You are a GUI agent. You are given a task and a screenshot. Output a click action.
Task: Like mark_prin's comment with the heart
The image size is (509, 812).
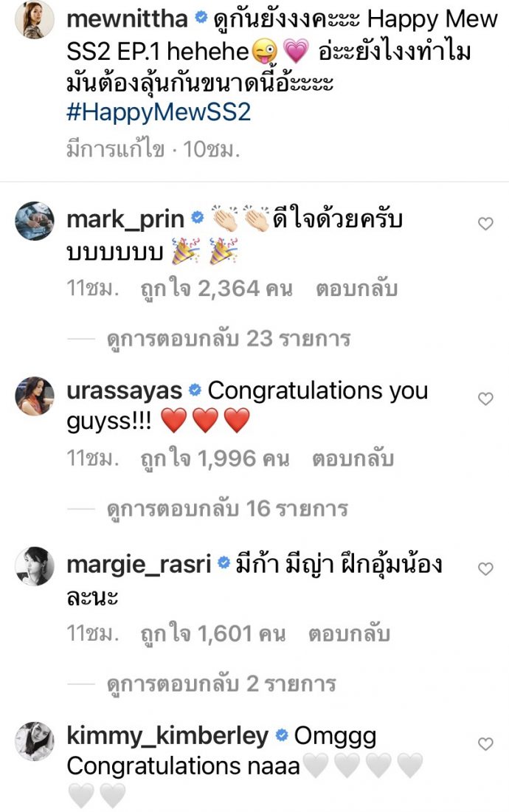[485, 224]
